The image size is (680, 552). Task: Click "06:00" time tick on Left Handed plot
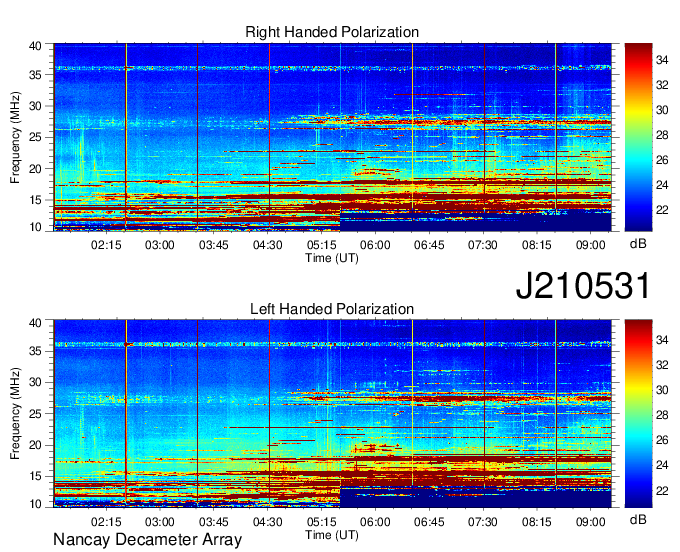point(375,522)
